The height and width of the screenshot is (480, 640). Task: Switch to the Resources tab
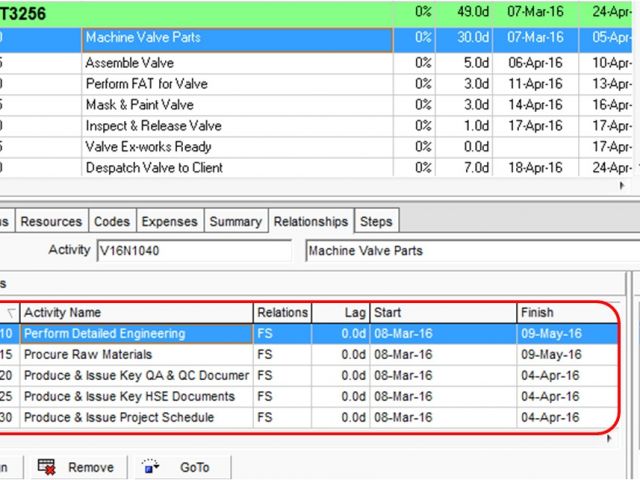click(51, 221)
